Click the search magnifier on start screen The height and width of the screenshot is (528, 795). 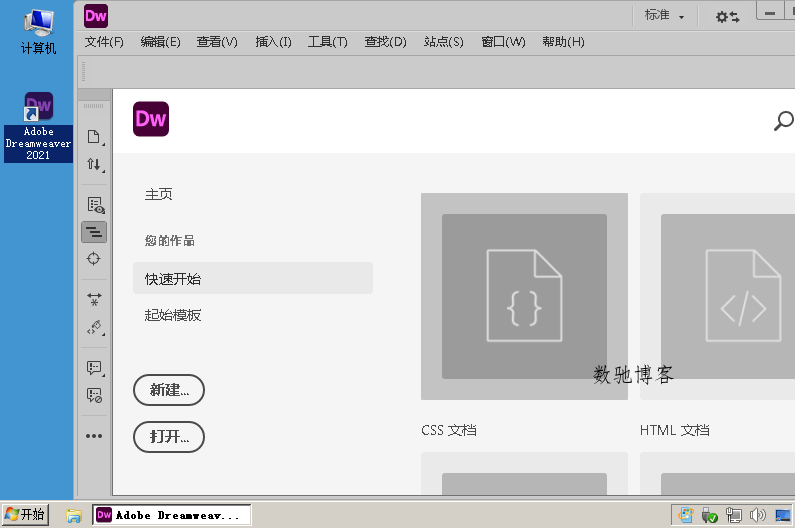783,121
